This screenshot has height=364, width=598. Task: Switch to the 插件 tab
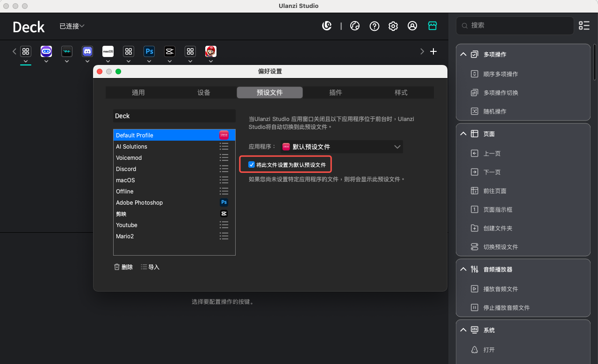pyautogui.click(x=335, y=93)
